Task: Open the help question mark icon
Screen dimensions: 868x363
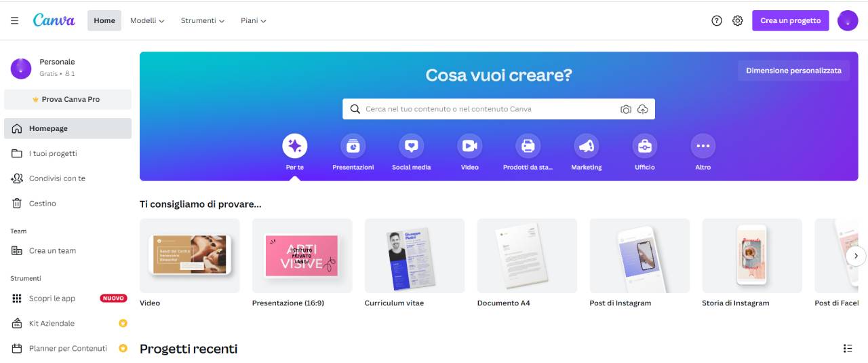Action: pos(717,21)
